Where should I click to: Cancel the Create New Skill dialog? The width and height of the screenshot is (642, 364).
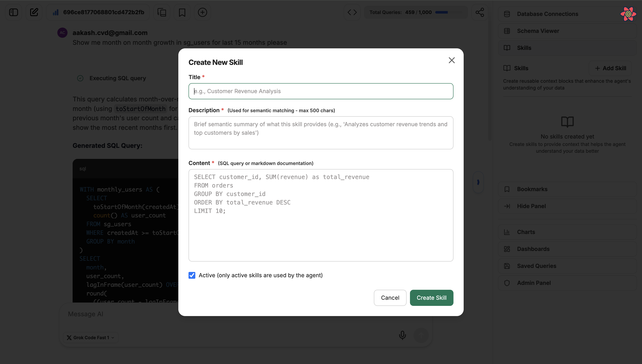coord(390,297)
